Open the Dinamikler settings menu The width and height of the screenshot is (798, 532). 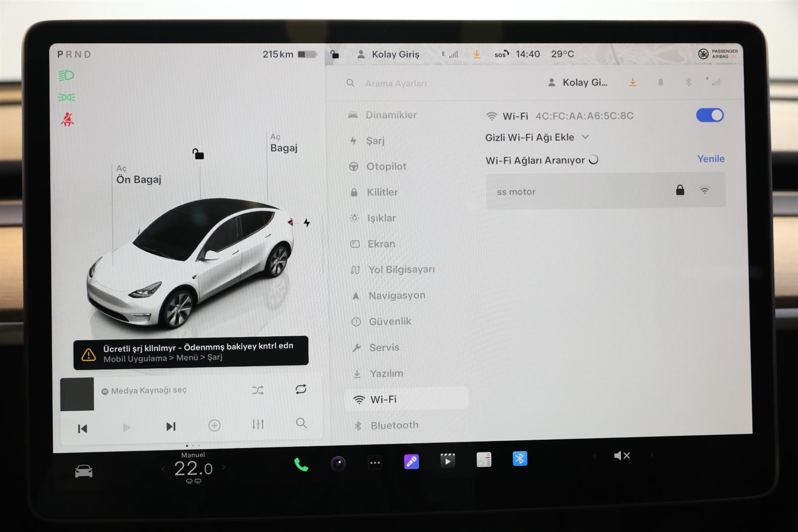(383, 115)
